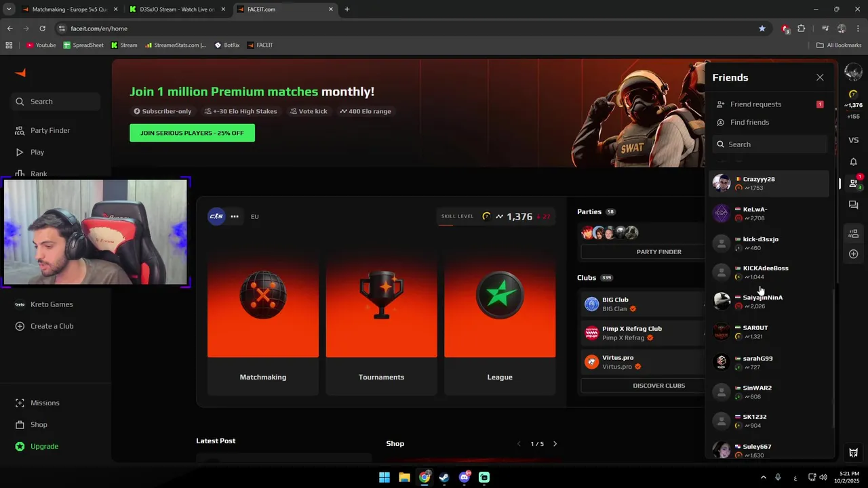The image size is (868, 488).
Task: Switch to D3SxJO Stream browser tab
Action: pyautogui.click(x=178, y=9)
